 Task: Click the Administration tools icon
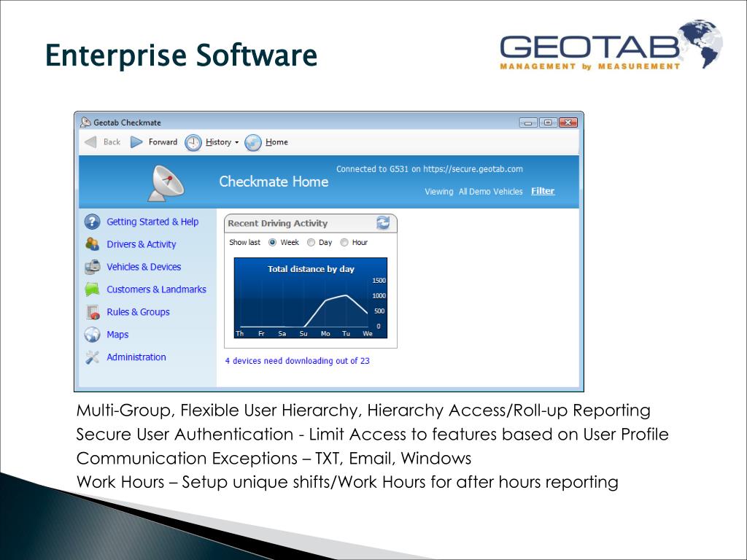(93, 357)
